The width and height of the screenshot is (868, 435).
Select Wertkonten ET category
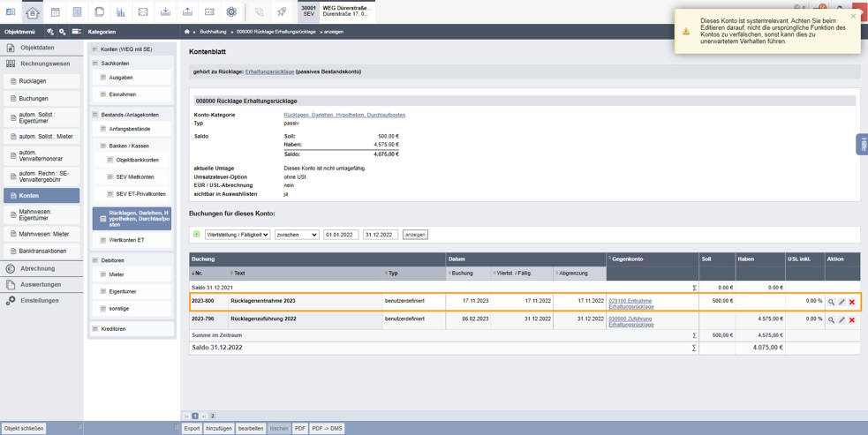pyautogui.click(x=132, y=240)
